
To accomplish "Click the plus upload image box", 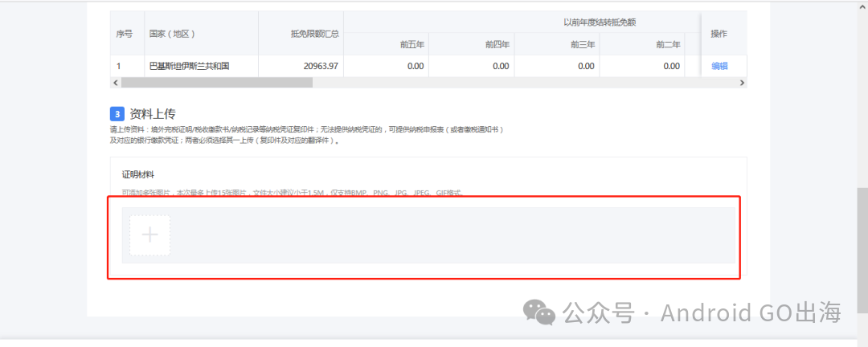I will click(149, 235).
